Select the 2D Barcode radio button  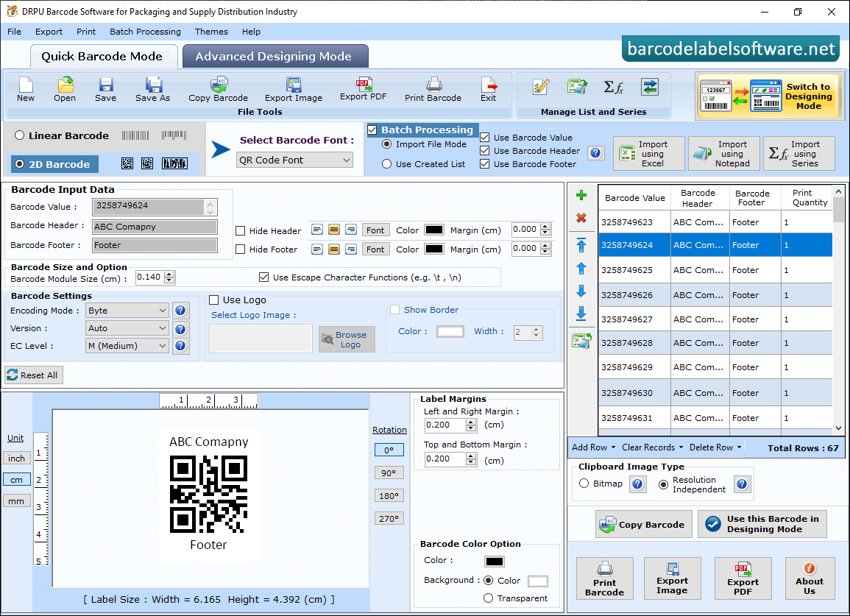[x=20, y=164]
